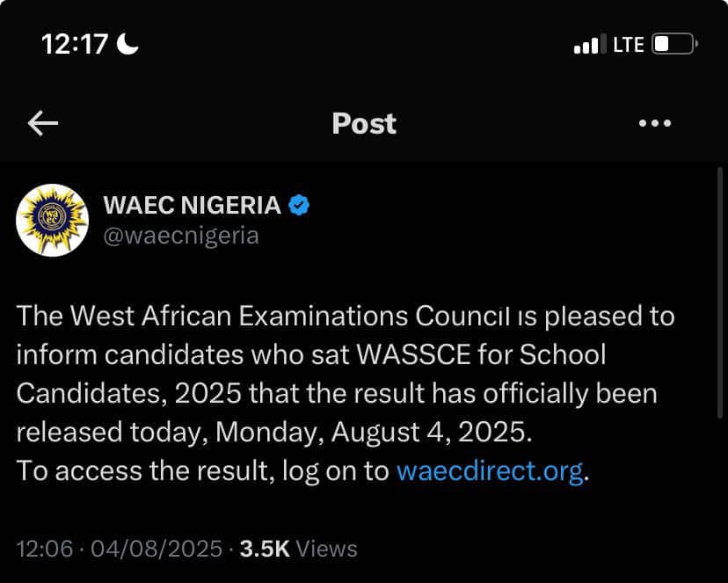Open the waecdirect.org link
728x583 pixels.
(x=490, y=470)
